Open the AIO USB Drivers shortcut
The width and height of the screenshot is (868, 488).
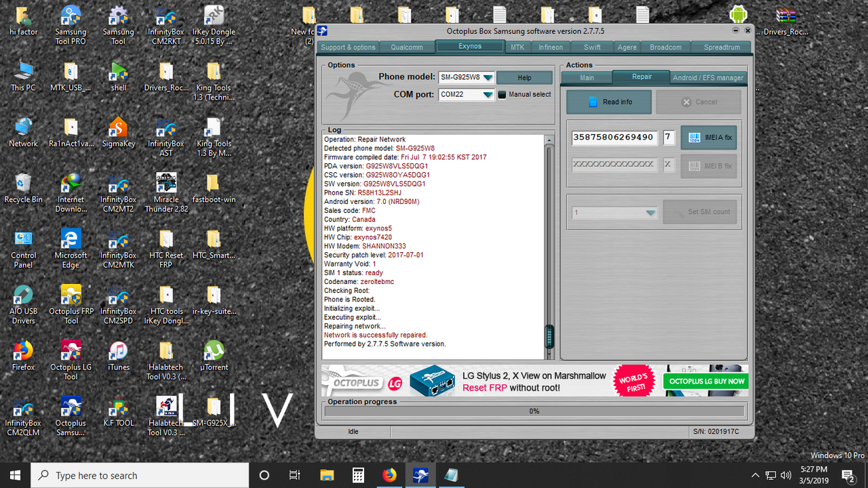(23, 305)
